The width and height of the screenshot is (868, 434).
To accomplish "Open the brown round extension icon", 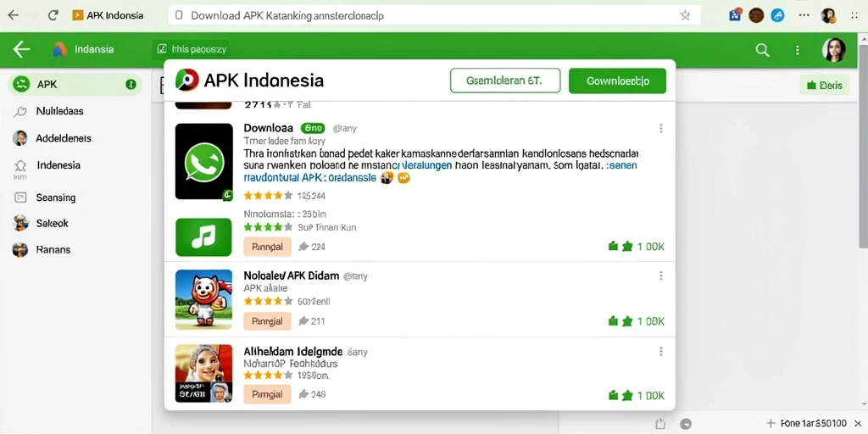I will point(756,15).
